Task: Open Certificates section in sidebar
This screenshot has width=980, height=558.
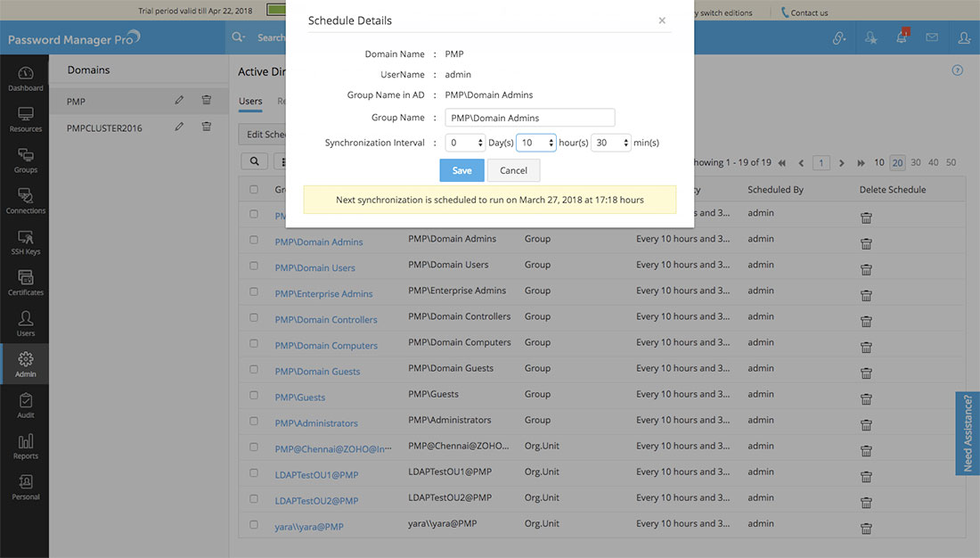Action: (25, 283)
